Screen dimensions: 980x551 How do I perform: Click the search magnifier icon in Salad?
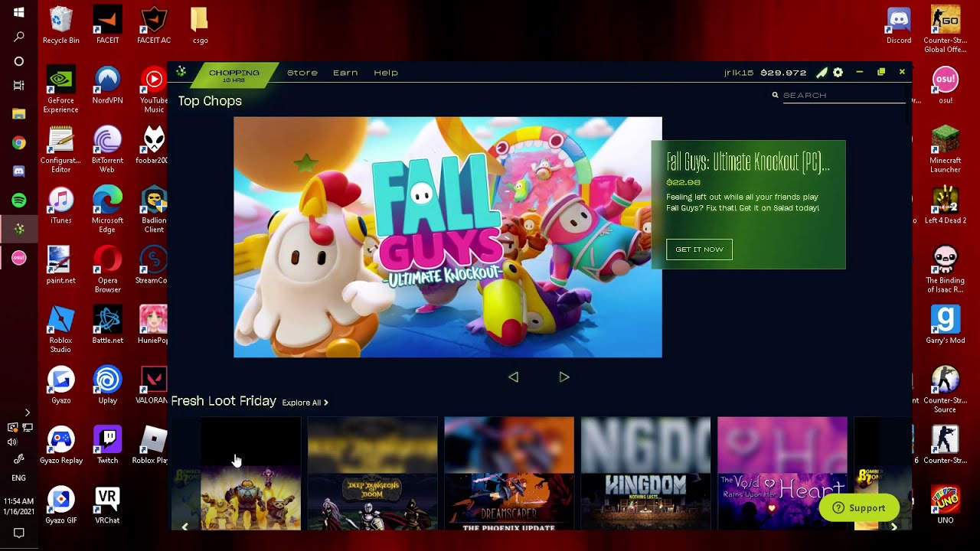(775, 95)
